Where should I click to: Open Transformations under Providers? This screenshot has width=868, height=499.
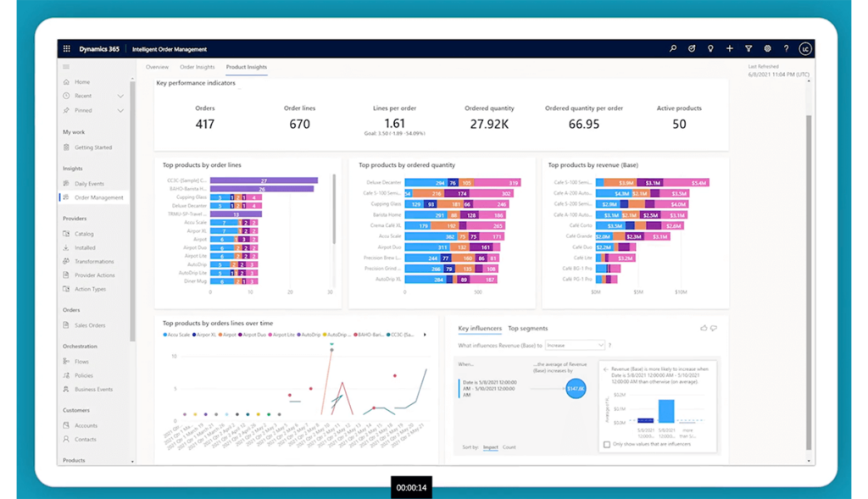point(95,261)
